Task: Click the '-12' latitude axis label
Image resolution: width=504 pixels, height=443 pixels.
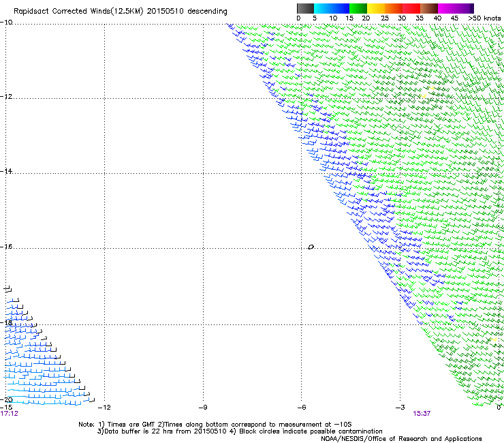Action: pos(6,96)
